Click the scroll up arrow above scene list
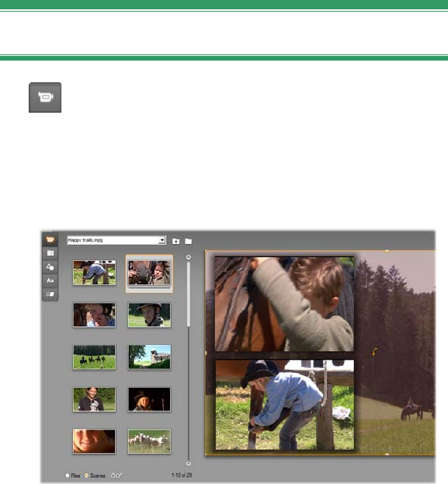 point(188,257)
